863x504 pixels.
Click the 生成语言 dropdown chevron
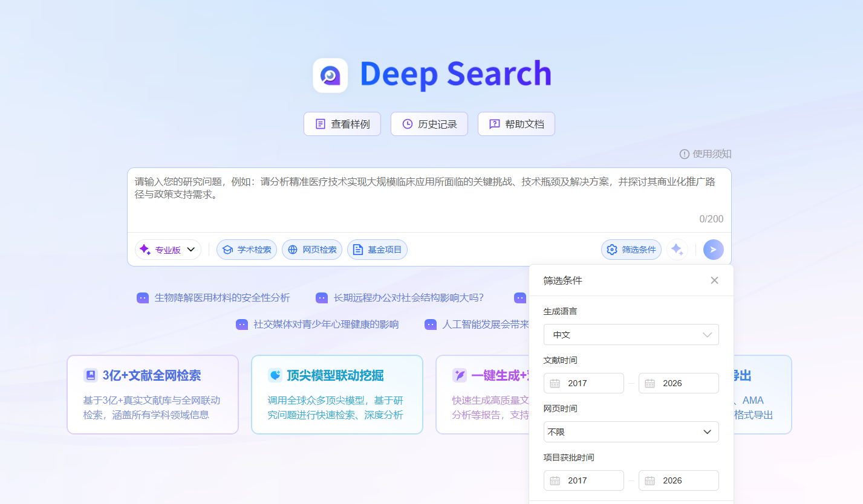(707, 335)
